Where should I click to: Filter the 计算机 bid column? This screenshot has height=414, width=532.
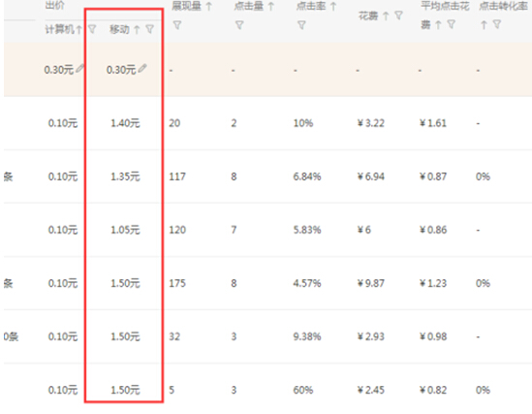[92, 29]
